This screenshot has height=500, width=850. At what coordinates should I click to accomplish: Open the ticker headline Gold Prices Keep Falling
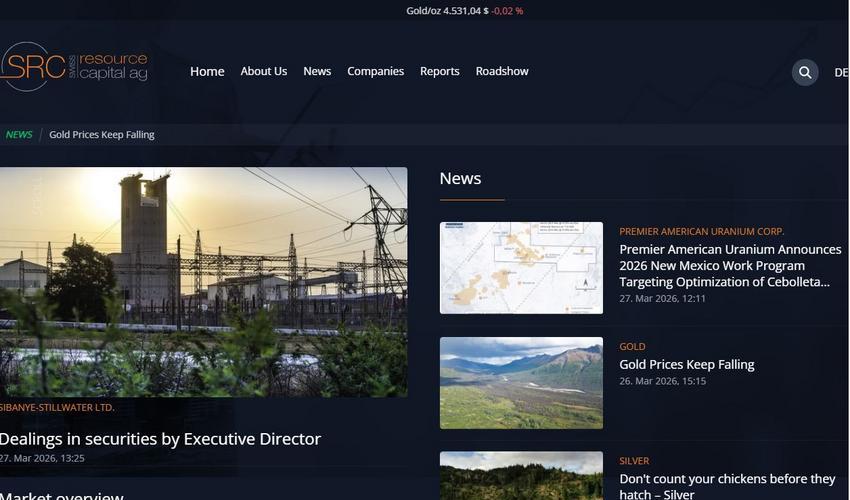pyautogui.click(x=102, y=134)
